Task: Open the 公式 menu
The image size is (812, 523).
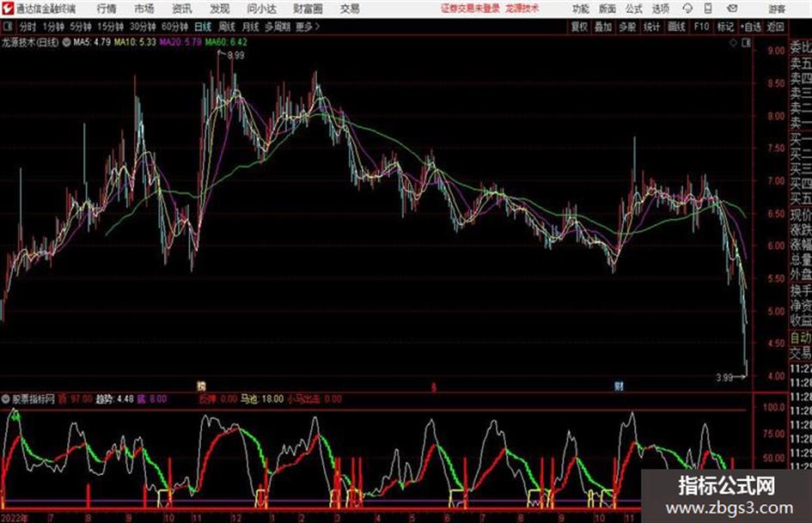Action: 634,9
